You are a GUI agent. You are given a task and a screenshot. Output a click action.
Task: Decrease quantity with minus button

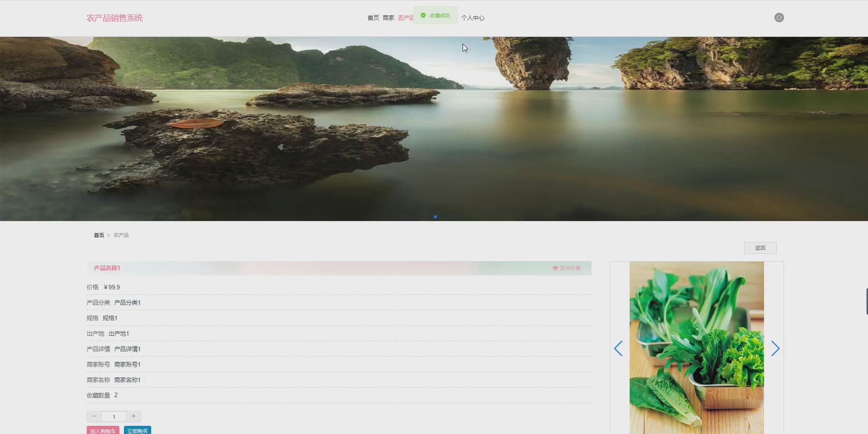94,416
